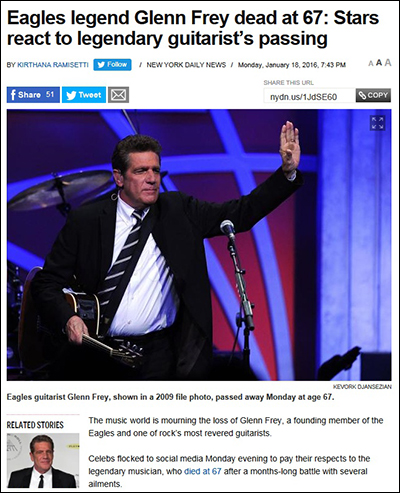
Task: Click the Kevork Djansezian photo credit
Action: tap(362, 386)
